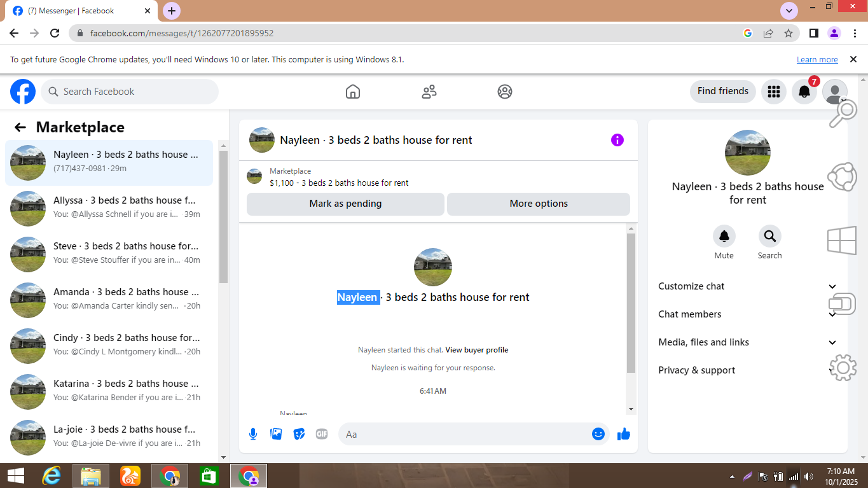
Task: Open Chrome side panel icon
Action: [x=813, y=33]
